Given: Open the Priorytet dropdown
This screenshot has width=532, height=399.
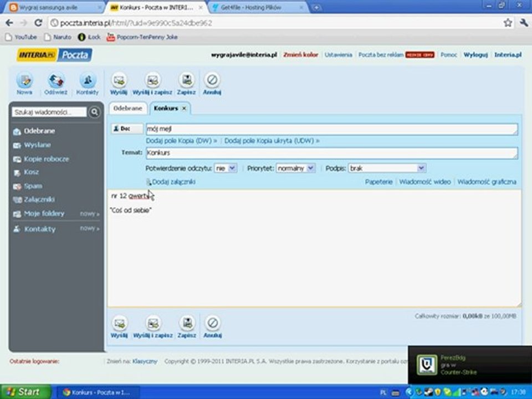Looking at the screenshot, I should click(x=296, y=168).
